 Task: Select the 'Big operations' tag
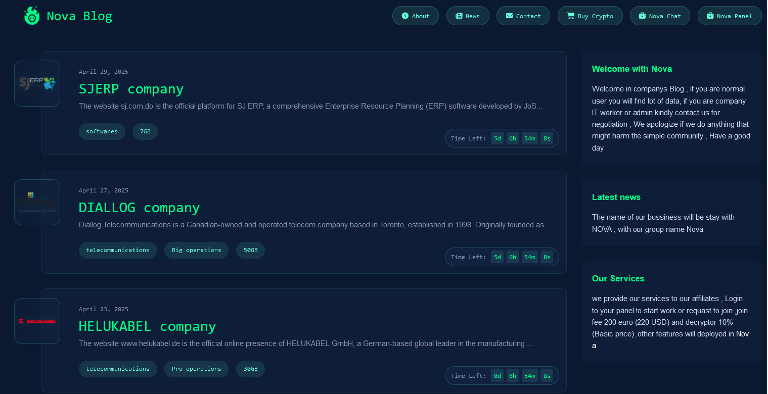(x=196, y=250)
